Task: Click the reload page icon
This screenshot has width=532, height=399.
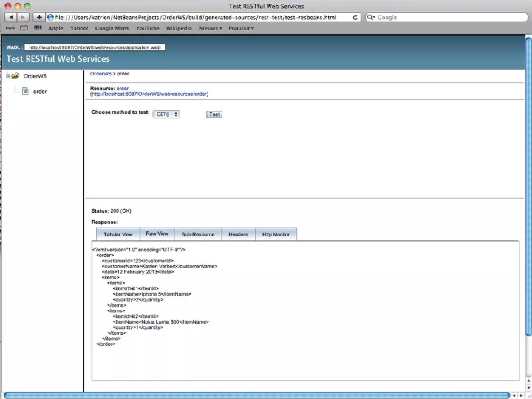Action: click(355, 17)
